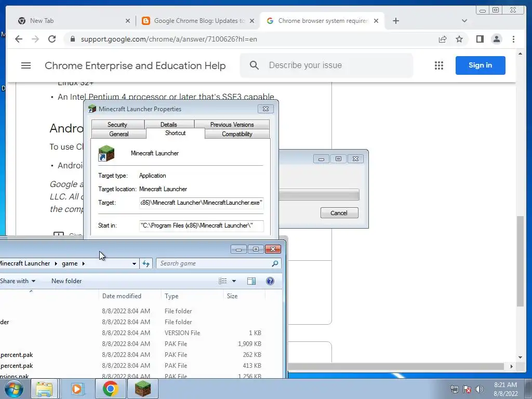Viewport: 532px width, 399px height.
Task: Click the search magnifier in Explorer
Action: pos(275,263)
